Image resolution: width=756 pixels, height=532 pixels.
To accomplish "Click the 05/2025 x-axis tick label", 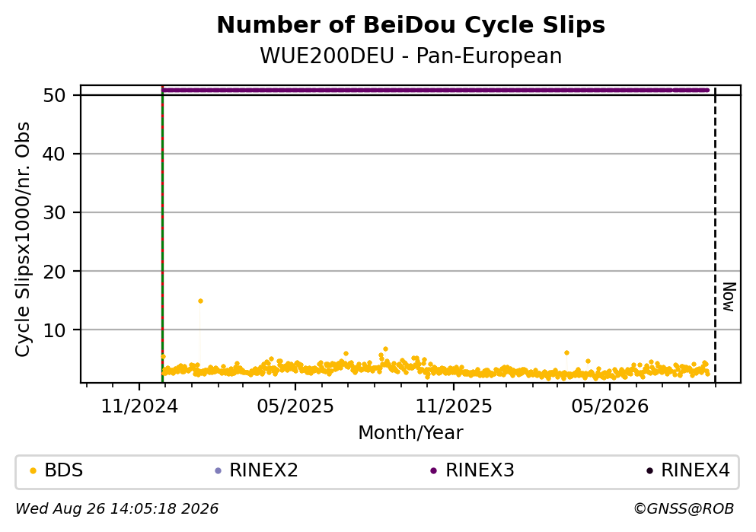I will [x=295, y=406].
